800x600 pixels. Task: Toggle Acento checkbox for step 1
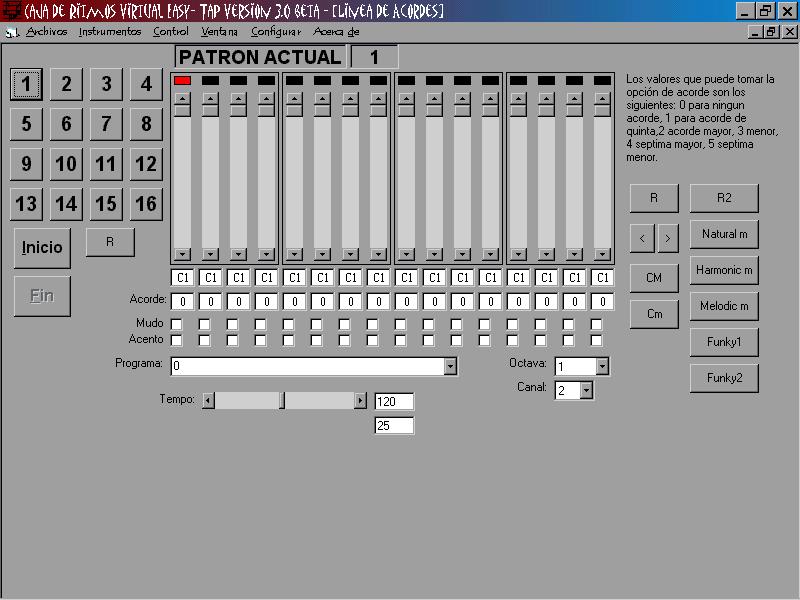177,340
